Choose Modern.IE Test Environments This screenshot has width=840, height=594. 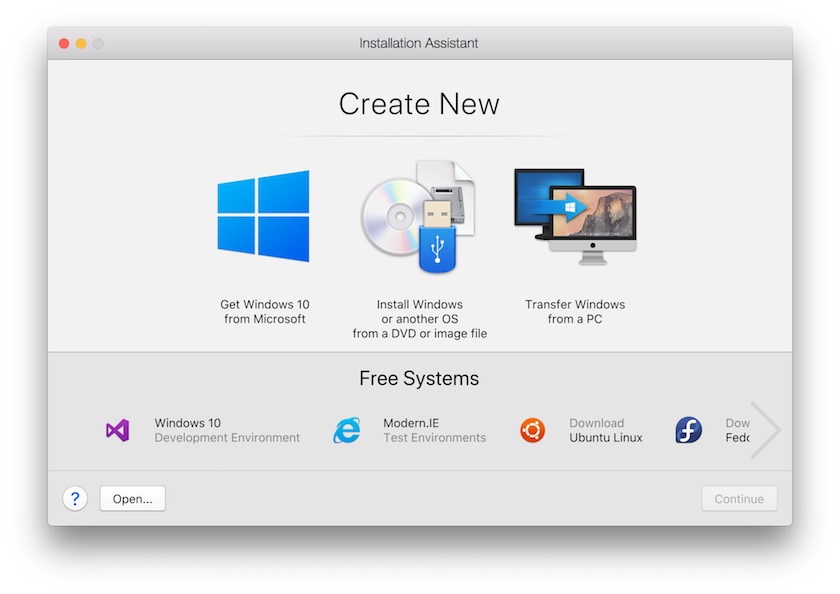tap(434, 430)
